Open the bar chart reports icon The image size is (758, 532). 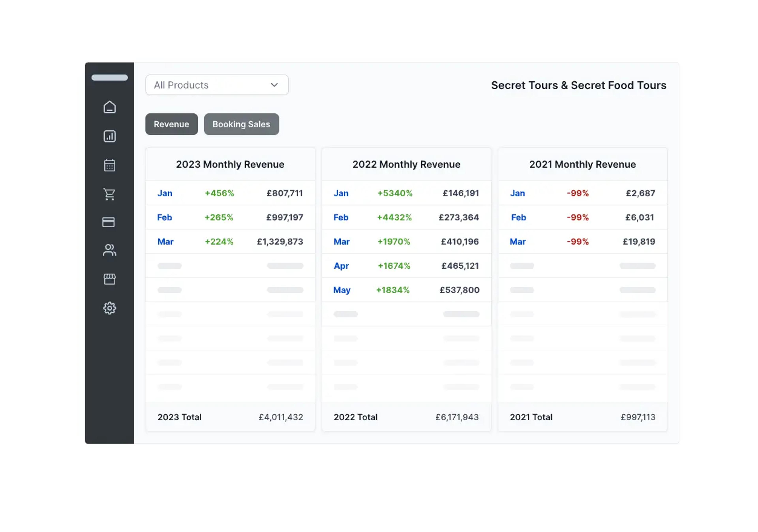(x=110, y=136)
